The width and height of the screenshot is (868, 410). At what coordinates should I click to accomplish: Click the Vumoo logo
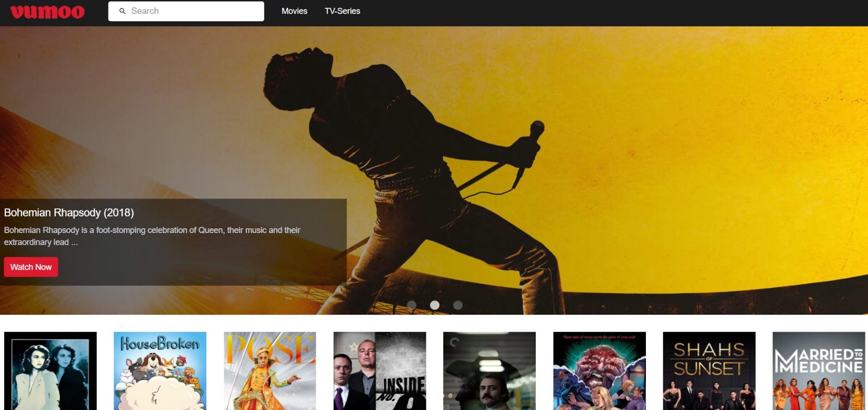click(47, 11)
